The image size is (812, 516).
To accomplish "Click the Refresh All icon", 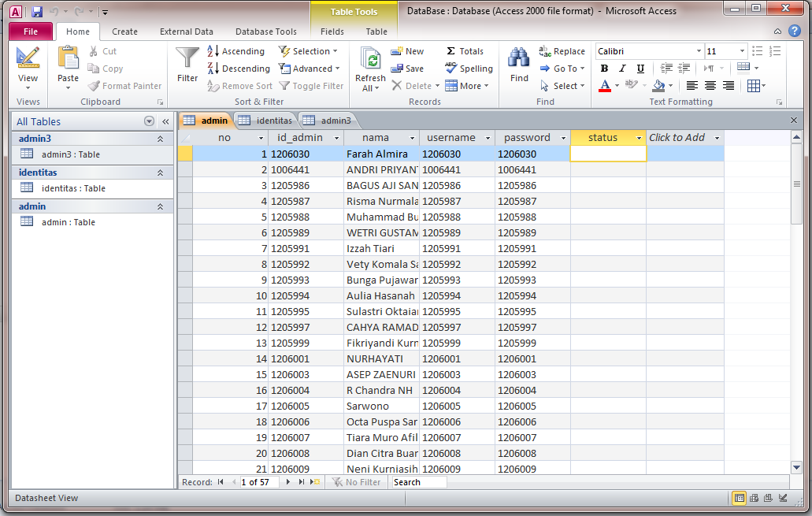I will tap(370, 58).
